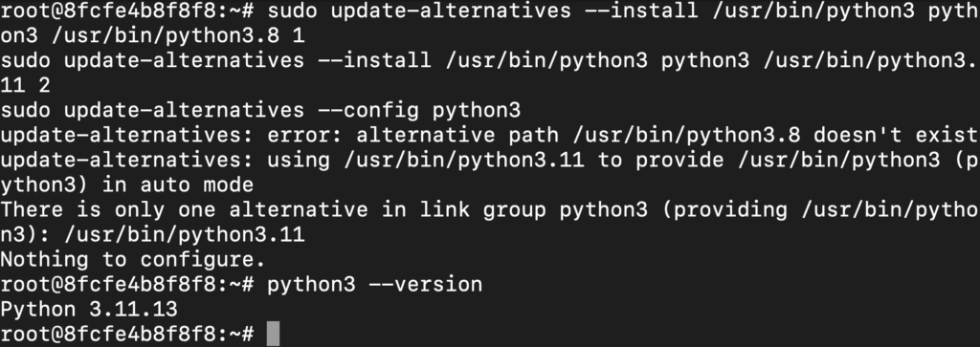The width and height of the screenshot is (980, 347).
Task: Click the word 'error:' in the output
Action: tap(305, 136)
